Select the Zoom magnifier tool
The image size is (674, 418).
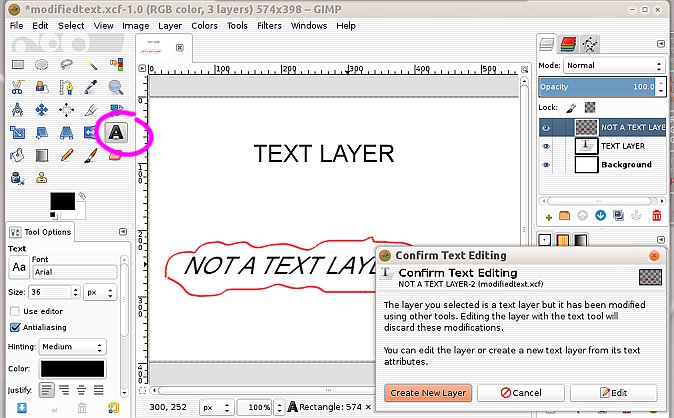pos(116,87)
